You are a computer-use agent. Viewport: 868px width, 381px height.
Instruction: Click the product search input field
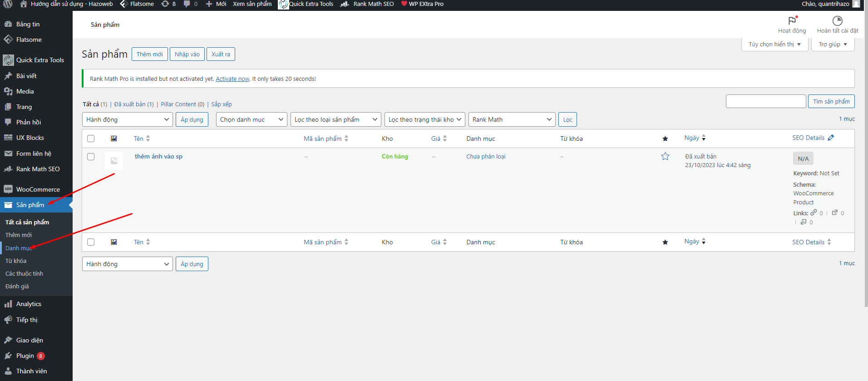pos(765,101)
